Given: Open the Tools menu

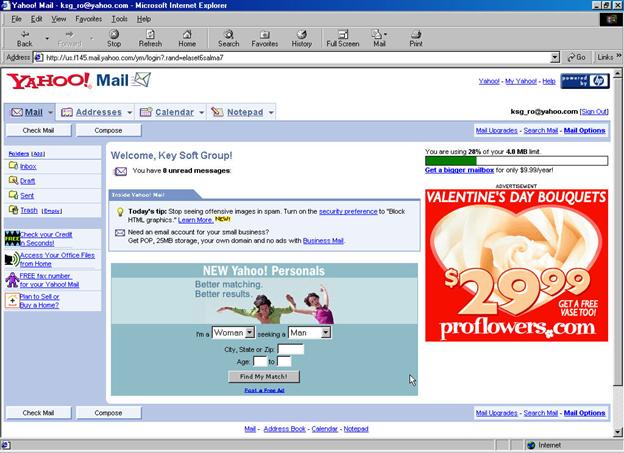Looking at the screenshot, I should pyautogui.click(x=119, y=19).
